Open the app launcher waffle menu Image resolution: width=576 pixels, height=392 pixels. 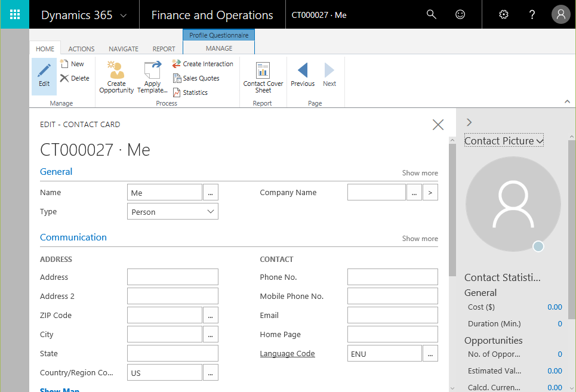[15, 15]
